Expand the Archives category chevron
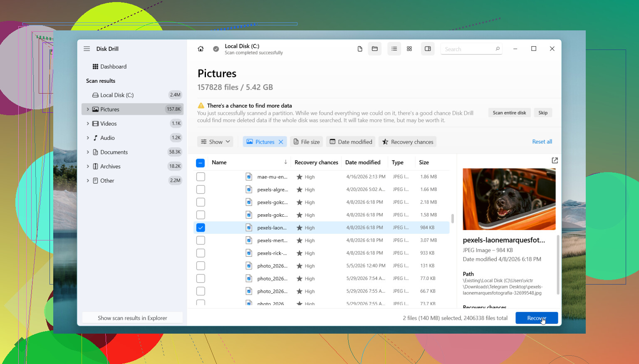 (87, 166)
